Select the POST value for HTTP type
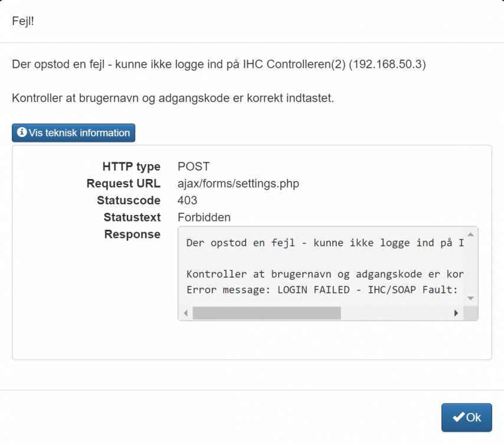 194,167
